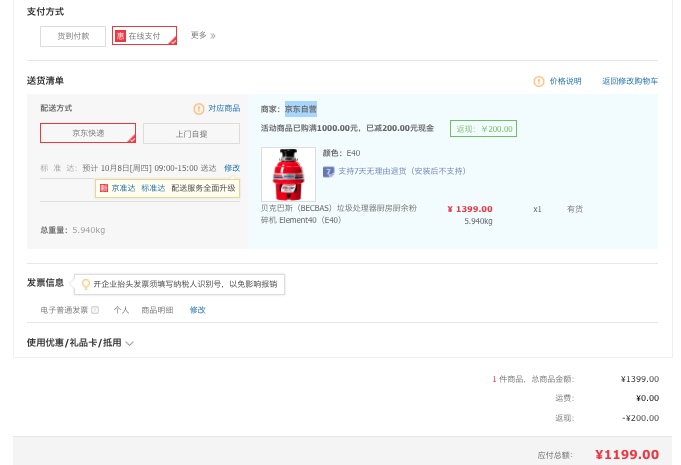Click the 预计 10月8日 delivery time text

tap(149, 168)
